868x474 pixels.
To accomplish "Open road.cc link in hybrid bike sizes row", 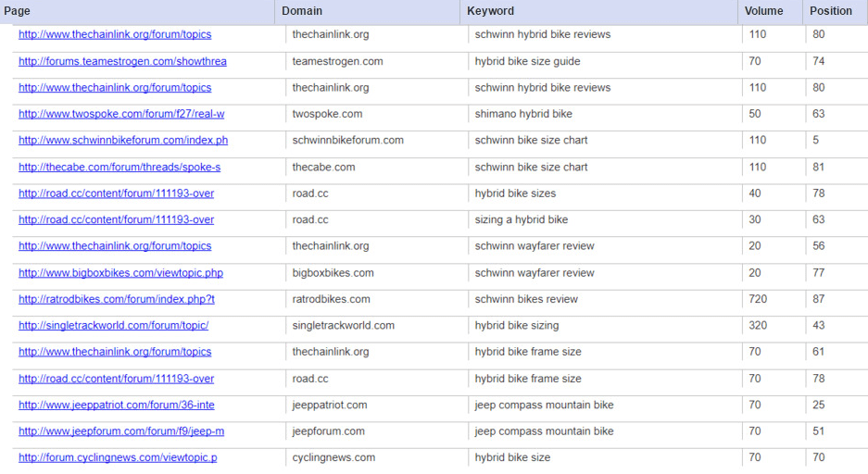I will [x=116, y=193].
